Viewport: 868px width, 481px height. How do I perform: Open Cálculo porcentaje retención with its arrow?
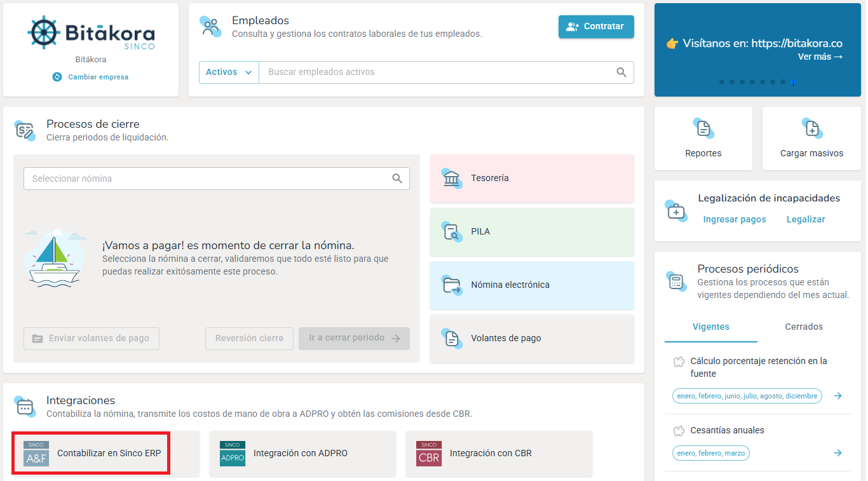838,396
